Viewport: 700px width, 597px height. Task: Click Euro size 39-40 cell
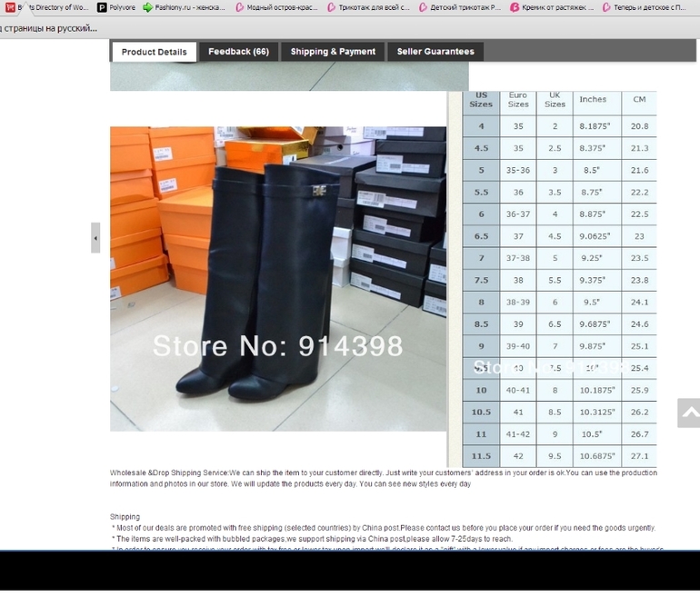click(x=518, y=346)
